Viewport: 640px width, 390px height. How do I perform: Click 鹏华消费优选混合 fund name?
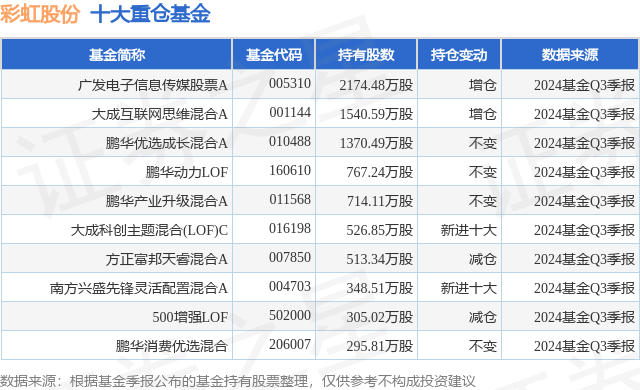(171, 346)
